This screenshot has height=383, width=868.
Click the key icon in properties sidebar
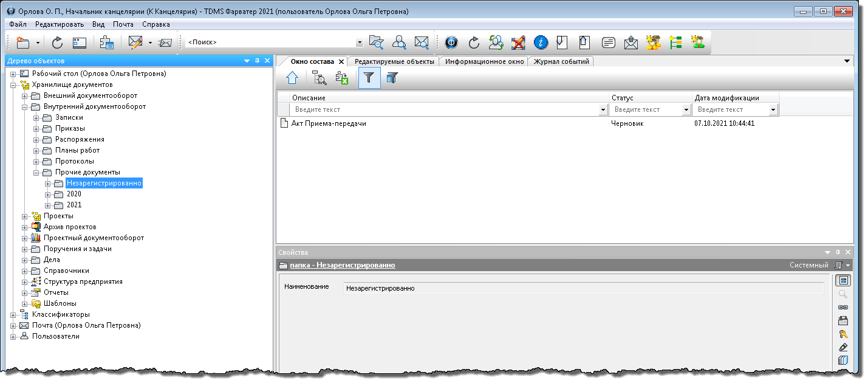click(x=842, y=334)
